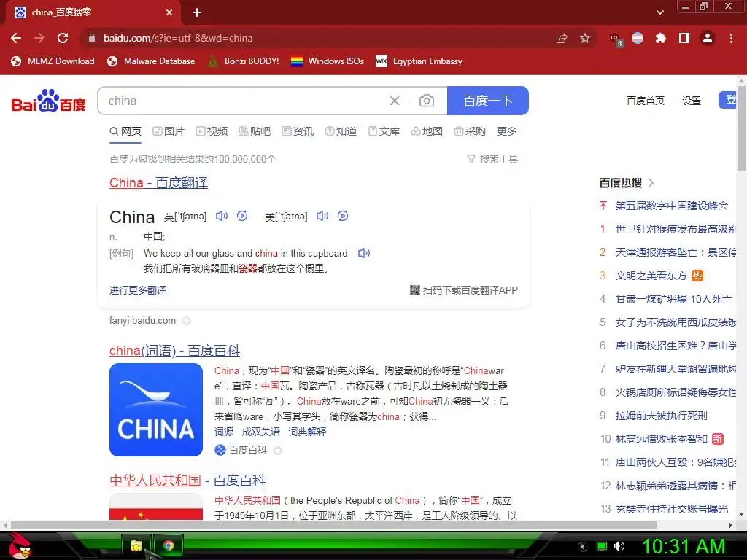Click the share page icon in address bar
The height and width of the screenshot is (560, 747).
pos(562,38)
